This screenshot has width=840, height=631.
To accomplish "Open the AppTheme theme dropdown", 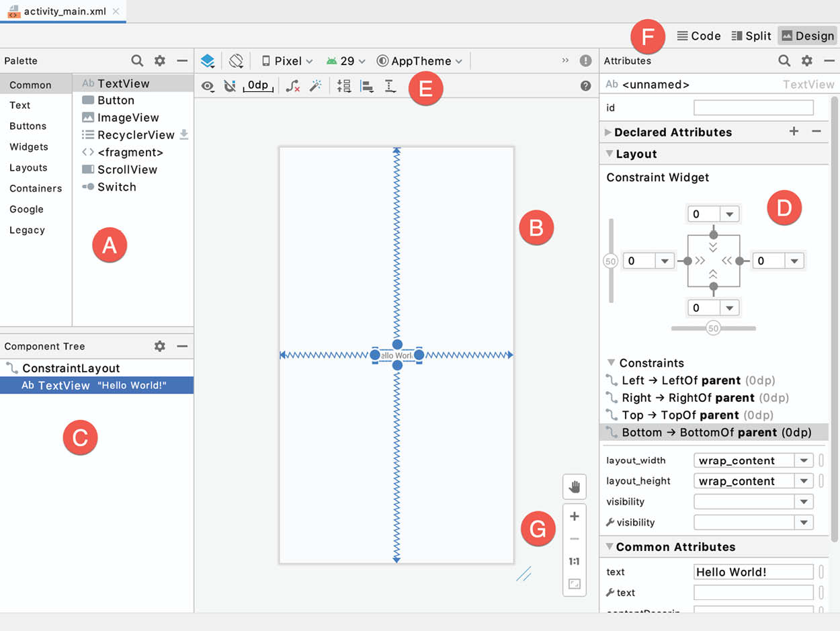I will [420, 61].
